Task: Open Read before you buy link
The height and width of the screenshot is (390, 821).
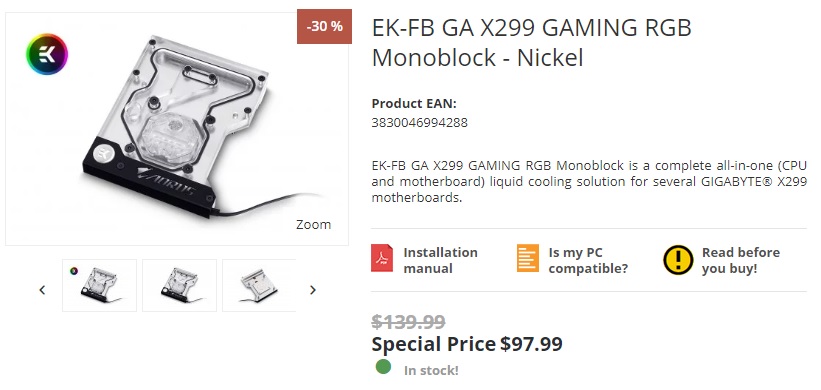Action: coord(741,260)
